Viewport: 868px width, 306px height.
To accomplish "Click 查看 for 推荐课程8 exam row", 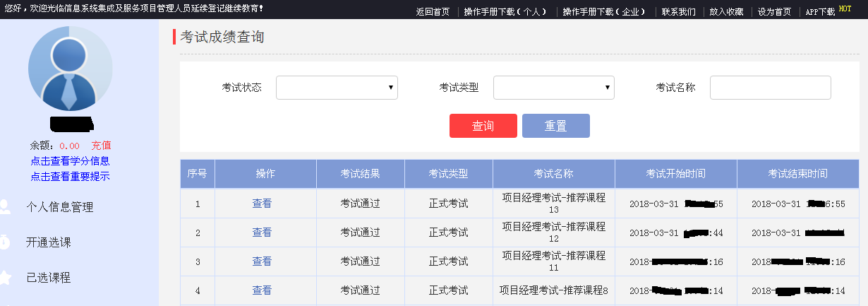I will pyautogui.click(x=262, y=290).
